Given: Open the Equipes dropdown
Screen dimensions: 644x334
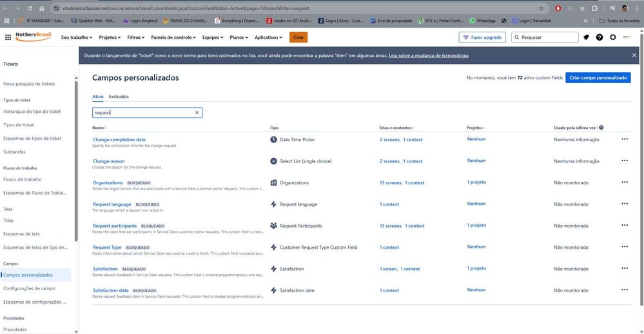Looking at the screenshot, I should 213,37.
